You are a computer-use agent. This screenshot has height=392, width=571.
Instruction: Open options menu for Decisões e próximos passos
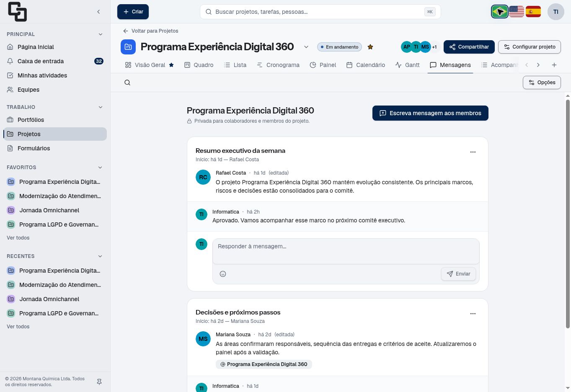pyautogui.click(x=473, y=314)
